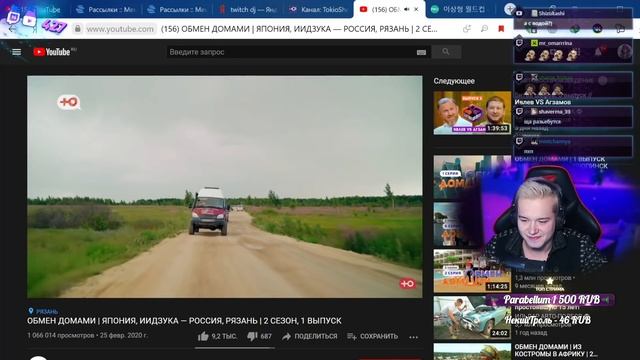Click the Следующее heading above recommendations
This screenshot has height=360, width=640.
[x=454, y=81]
